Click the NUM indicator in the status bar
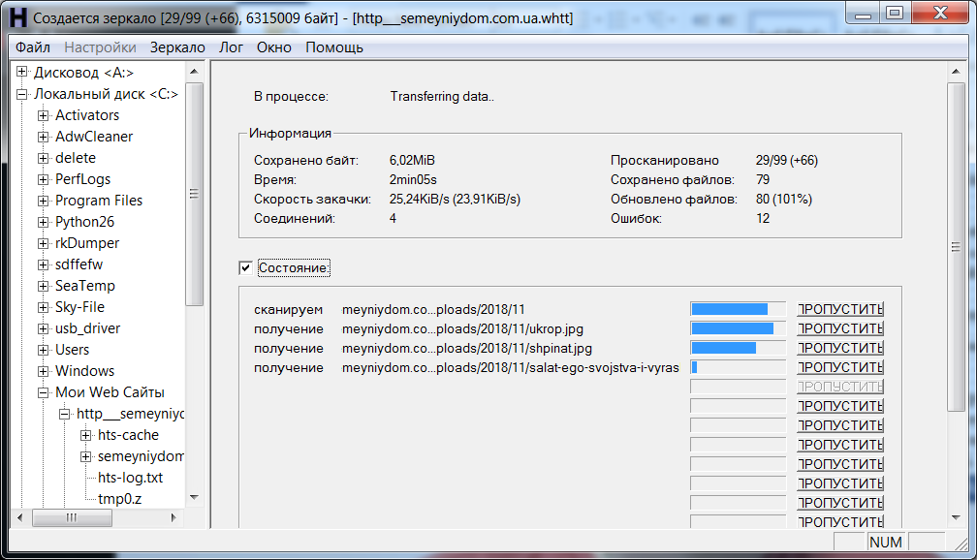 click(x=886, y=542)
